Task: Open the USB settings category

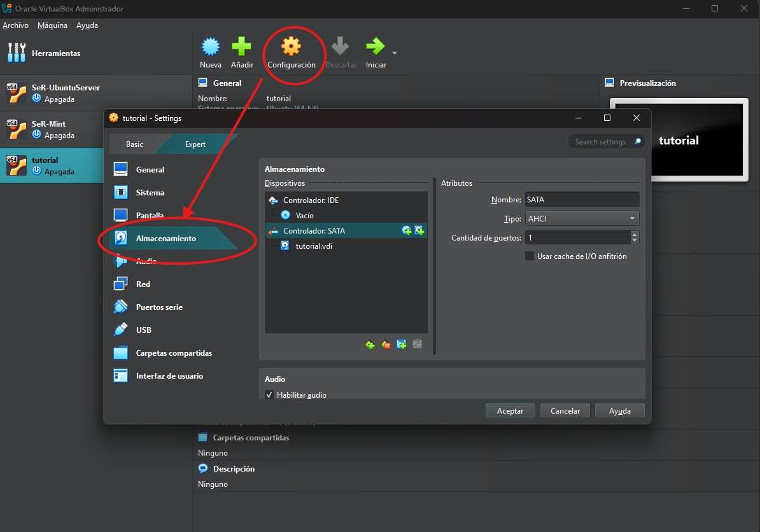Action: click(x=143, y=330)
